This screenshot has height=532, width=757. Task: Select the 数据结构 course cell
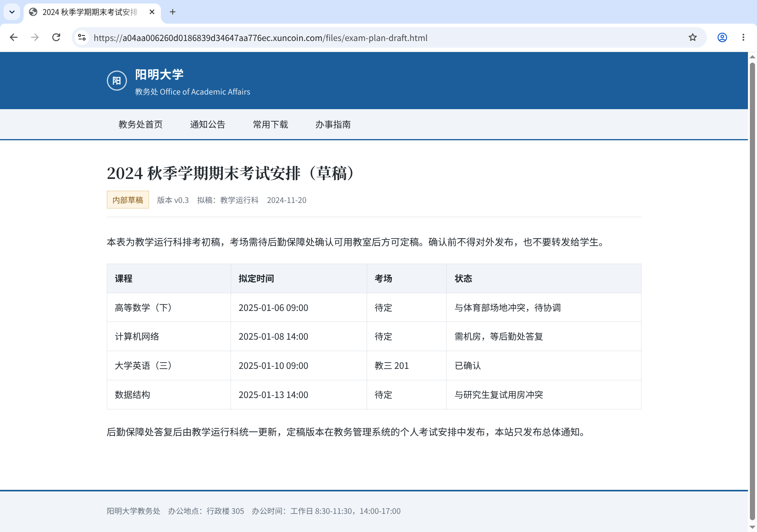(x=169, y=395)
